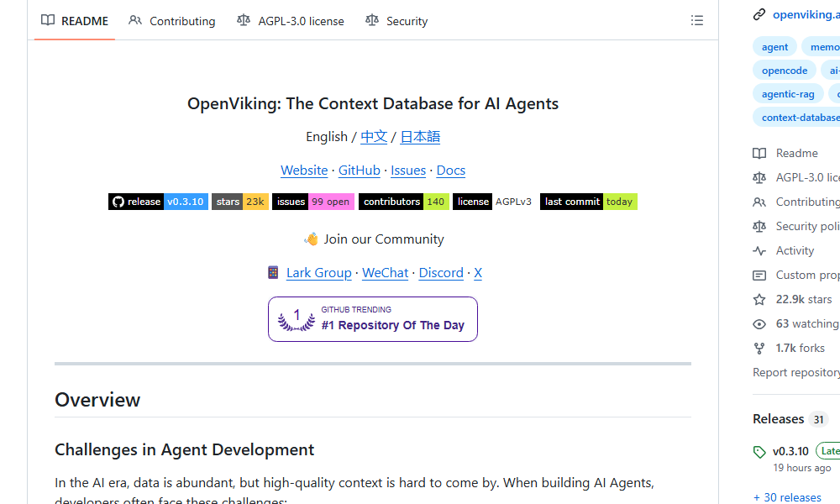Open the Discord community link
Screen dimensions: 840x504
coord(441,272)
